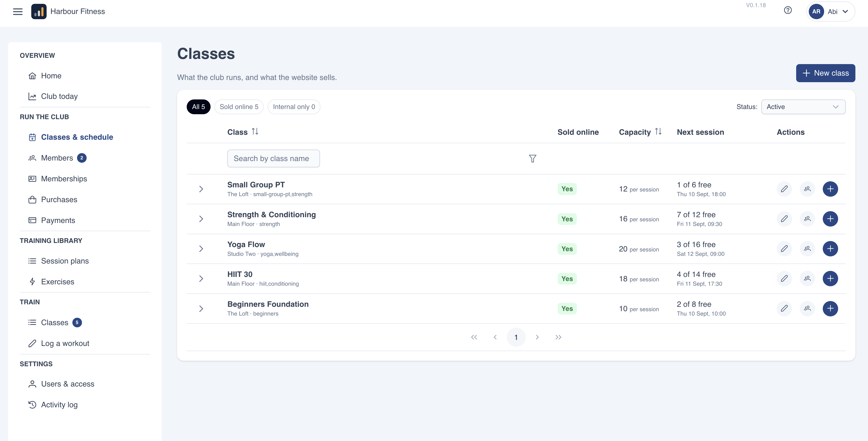Edit the Yoga Flow class
The width and height of the screenshot is (868, 441).
(x=784, y=249)
